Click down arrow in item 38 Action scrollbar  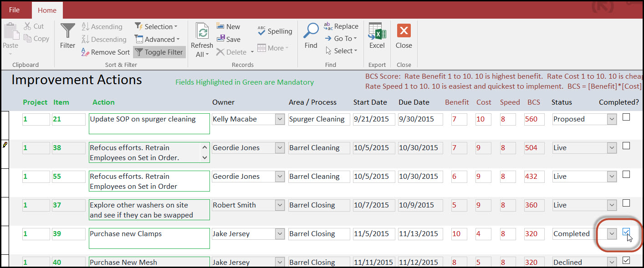pos(204,157)
